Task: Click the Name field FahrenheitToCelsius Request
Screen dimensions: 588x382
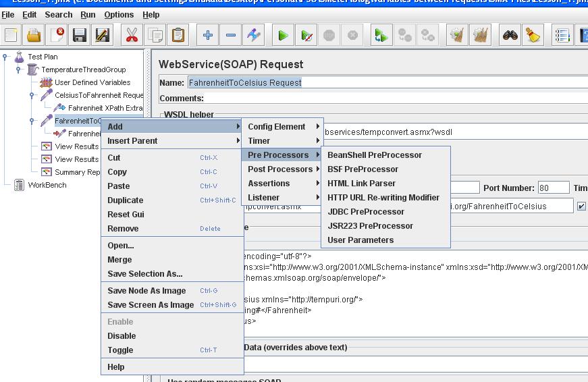Action: point(387,82)
